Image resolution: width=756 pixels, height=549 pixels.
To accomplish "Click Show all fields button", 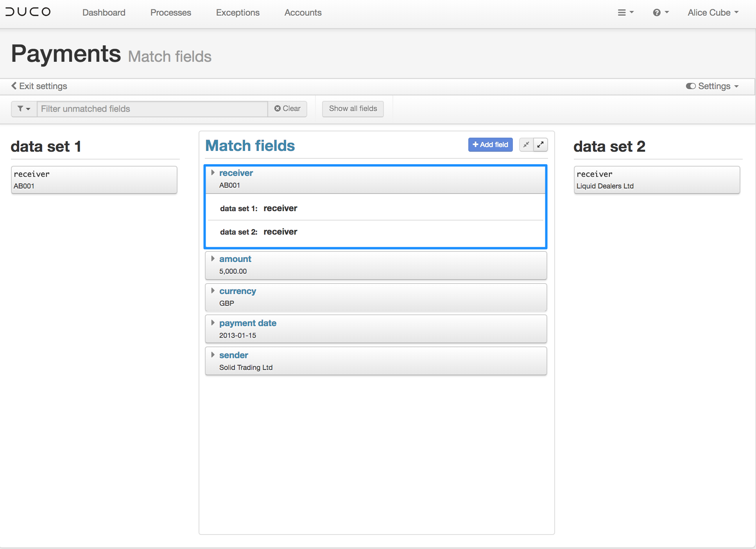I will 353,109.
